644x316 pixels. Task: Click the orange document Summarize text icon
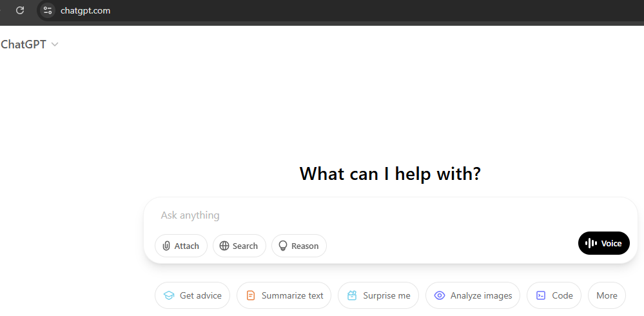(x=251, y=295)
